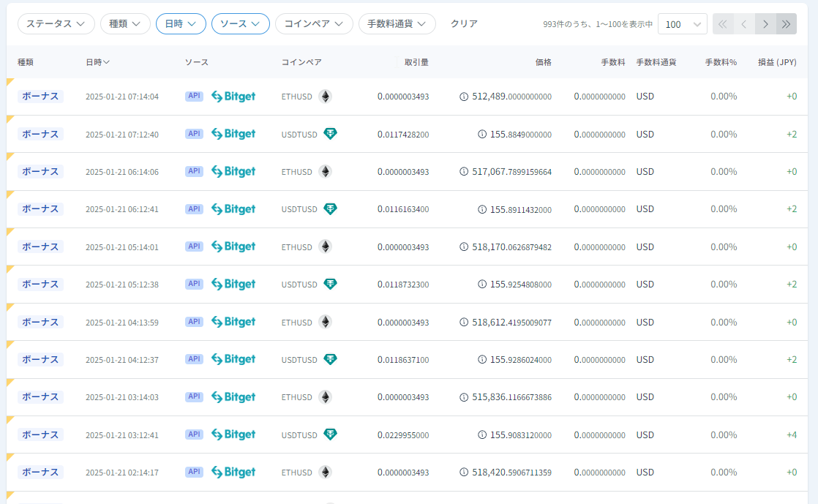Click the 種類 column header
Viewport: 818px width, 504px height.
(26, 62)
